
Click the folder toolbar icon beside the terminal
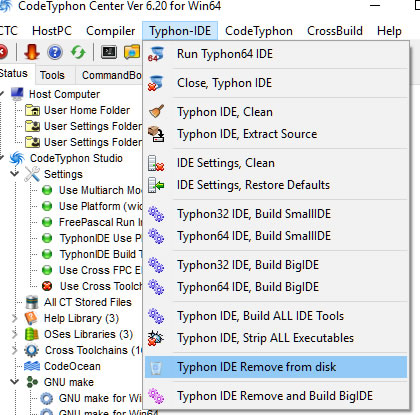[132, 52]
